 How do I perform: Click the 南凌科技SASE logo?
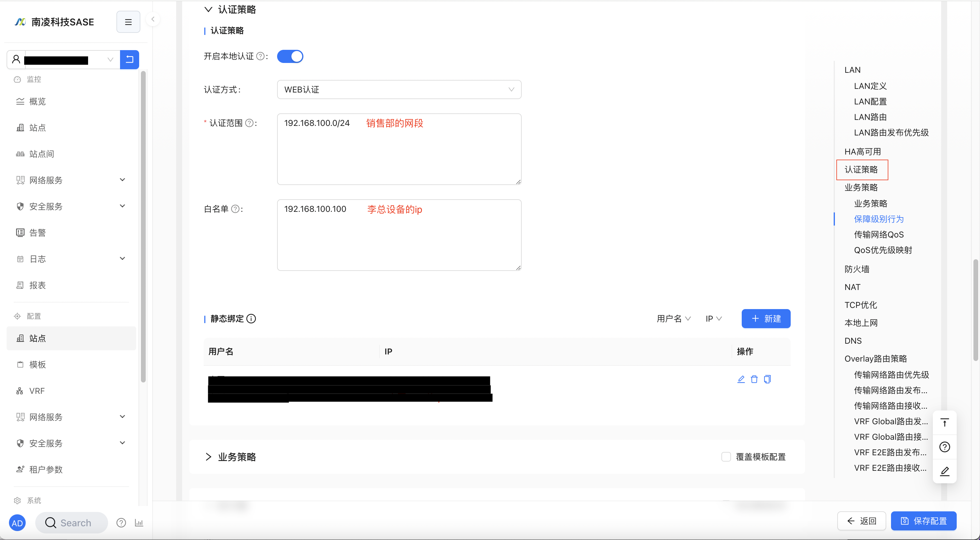54,22
